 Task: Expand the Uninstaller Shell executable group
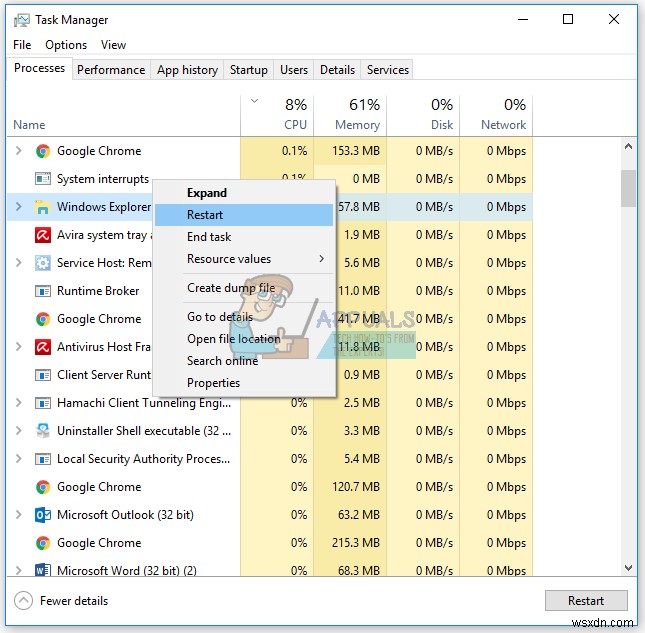coord(19,430)
